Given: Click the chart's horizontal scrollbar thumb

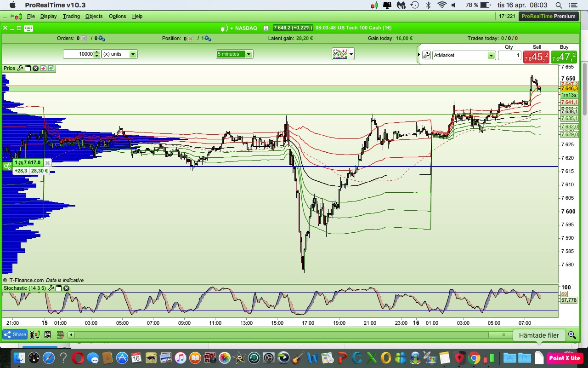Looking at the screenshot, I should [503, 335].
